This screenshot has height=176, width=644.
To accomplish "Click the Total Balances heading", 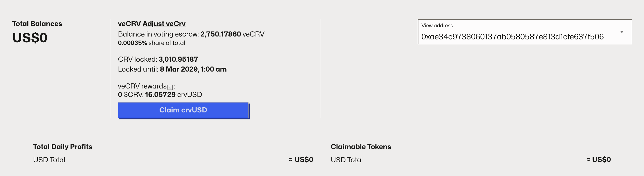I will point(37,24).
